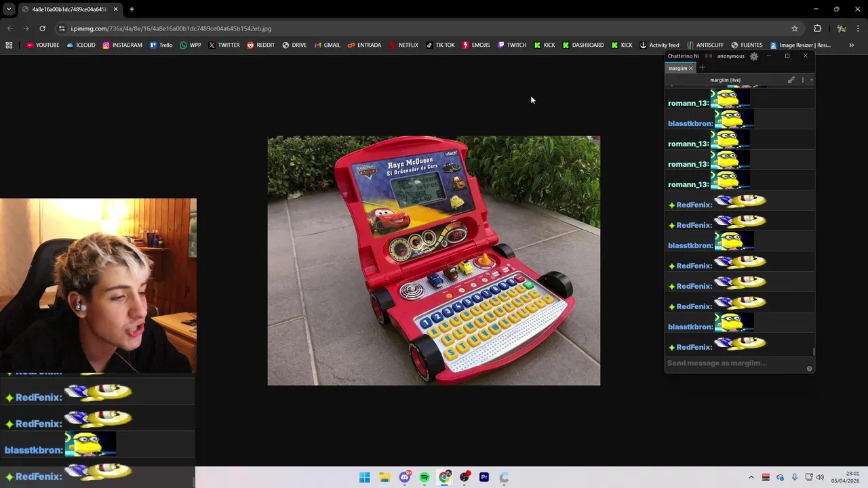Viewport: 868px width, 488px height.
Task: Reload the page in Chrome
Action: tap(42, 28)
